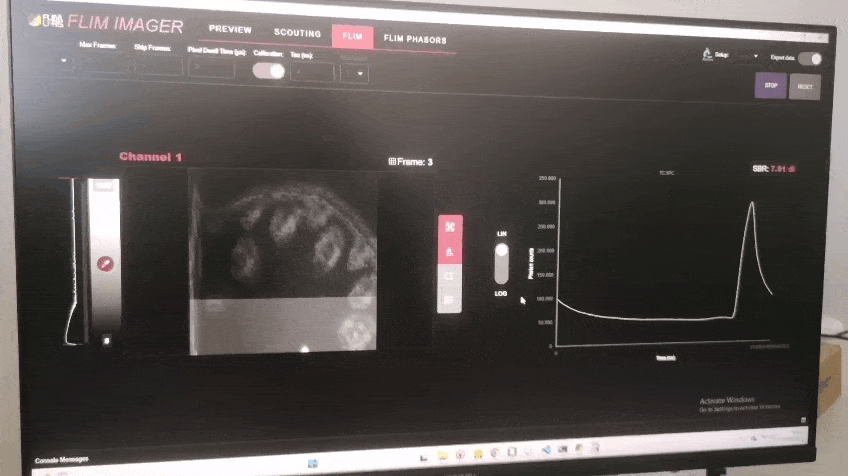The width and height of the screenshot is (848, 476).
Task: Click the microscope Setup icon
Action: (x=706, y=58)
